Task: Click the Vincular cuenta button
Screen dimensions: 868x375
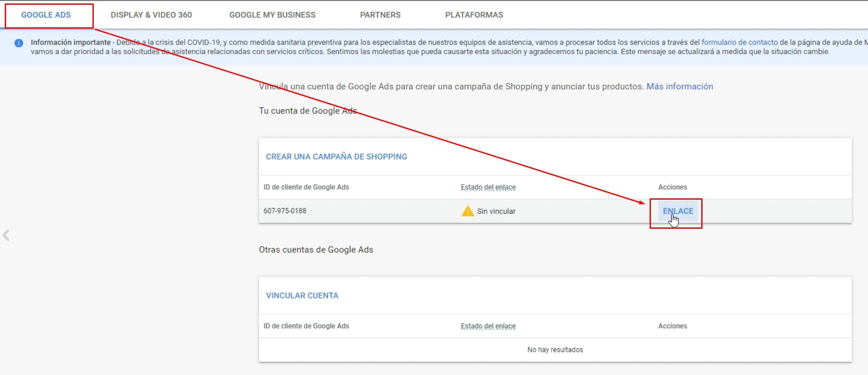Action: point(302,296)
